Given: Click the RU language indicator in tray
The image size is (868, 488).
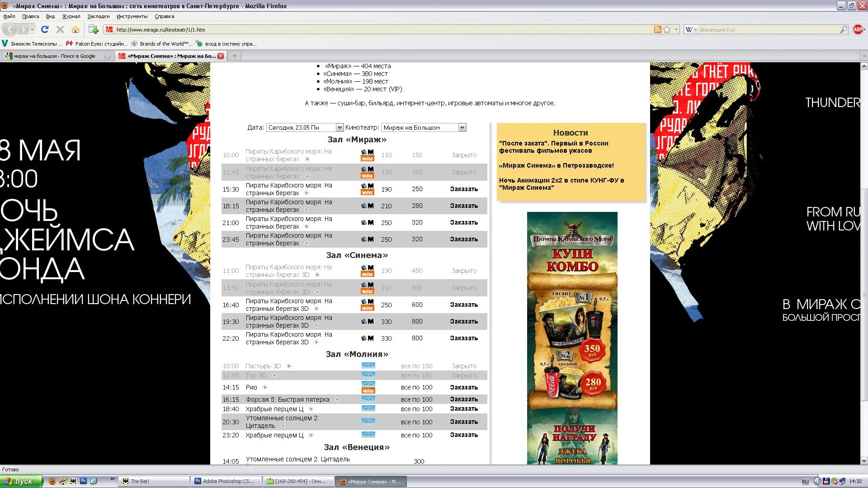Looking at the screenshot, I should click(805, 482).
